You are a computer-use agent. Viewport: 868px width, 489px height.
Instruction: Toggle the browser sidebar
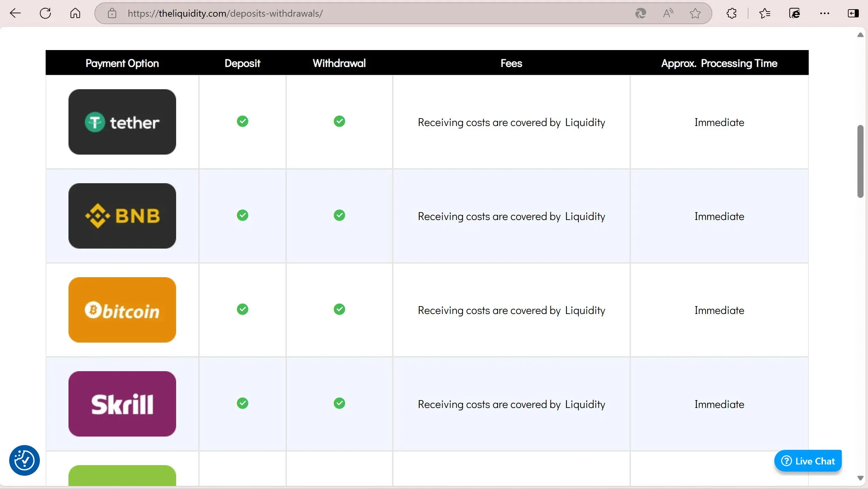853,13
